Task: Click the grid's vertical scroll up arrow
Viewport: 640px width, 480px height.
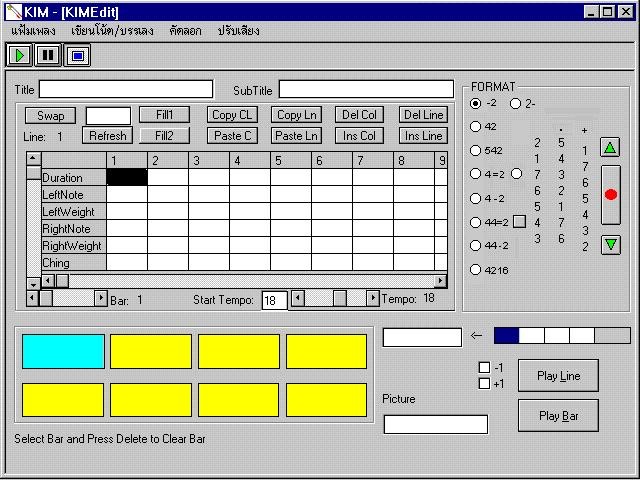Action: coord(33,158)
